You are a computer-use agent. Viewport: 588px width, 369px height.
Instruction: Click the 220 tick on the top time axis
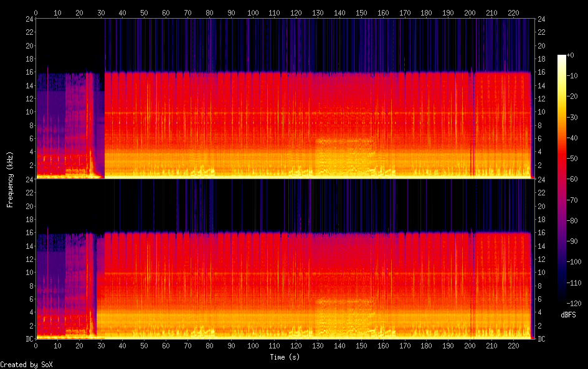513,12
